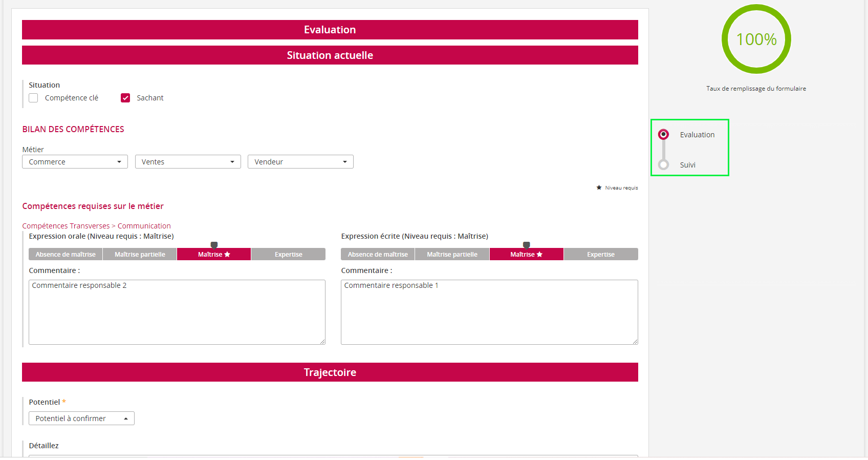Click the Expression orale level marker pin
This screenshot has width=868, height=460.
point(214,245)
